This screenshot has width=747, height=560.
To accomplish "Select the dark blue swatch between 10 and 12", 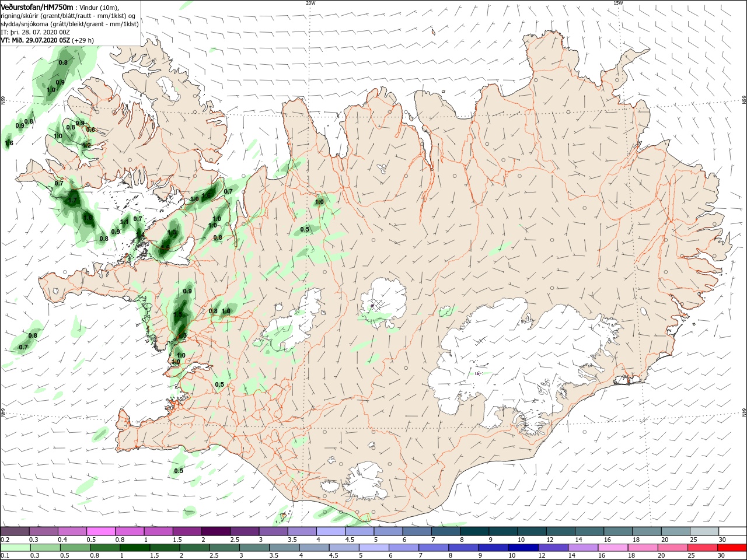I will click(522, 548).
